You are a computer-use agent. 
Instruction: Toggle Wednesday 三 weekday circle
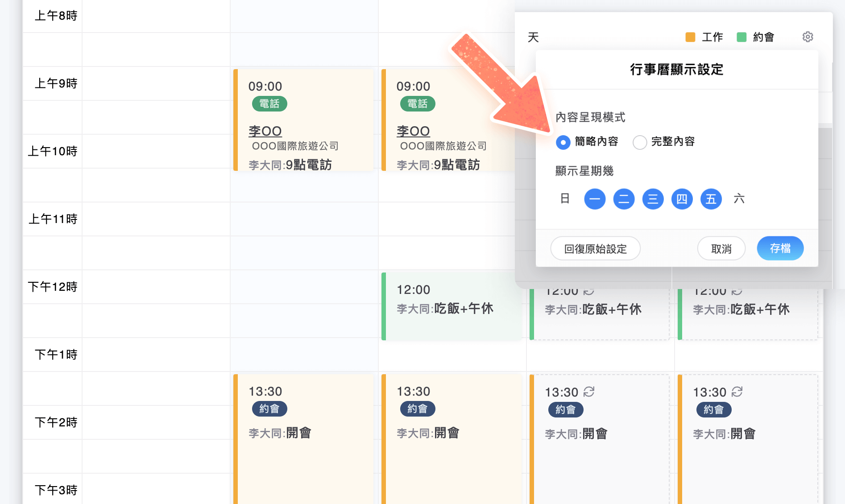(x=653, y=199)
